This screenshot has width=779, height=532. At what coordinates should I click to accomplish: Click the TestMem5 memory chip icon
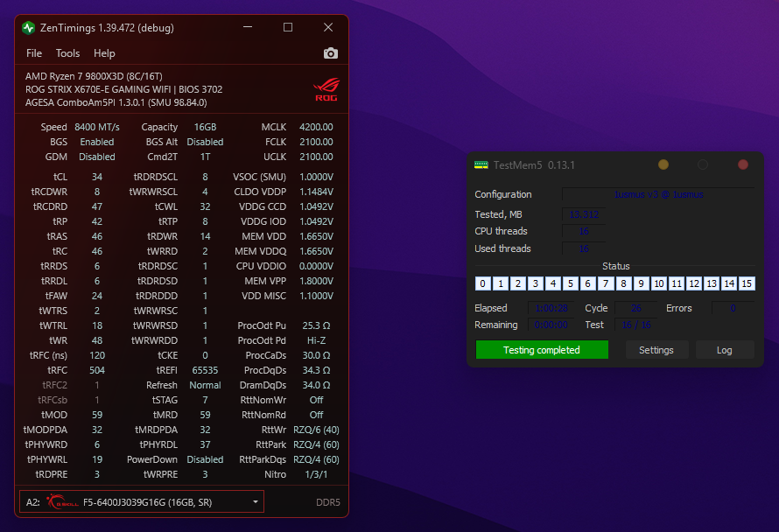[x=481, y=164]
